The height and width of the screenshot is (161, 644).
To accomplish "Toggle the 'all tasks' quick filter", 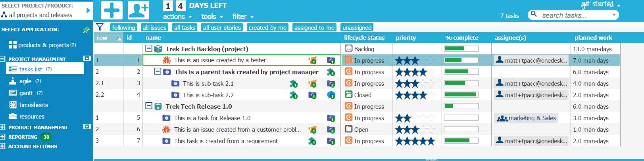I will pos(185,27).
